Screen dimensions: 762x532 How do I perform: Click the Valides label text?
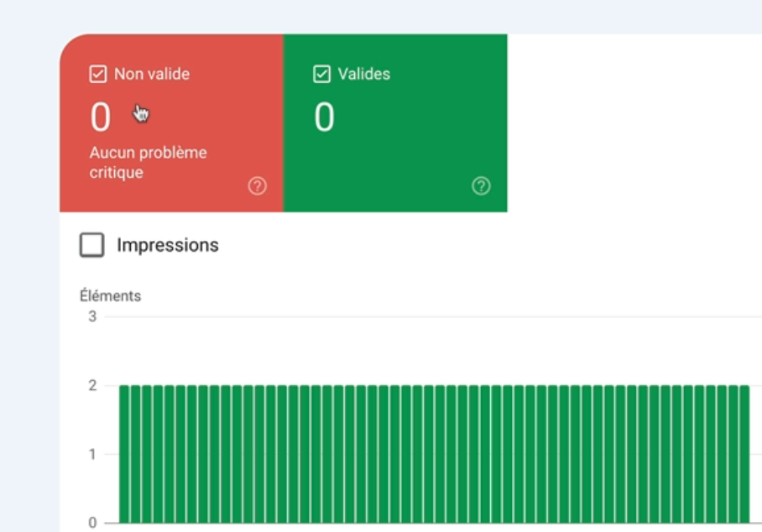[x=363, y=75]
